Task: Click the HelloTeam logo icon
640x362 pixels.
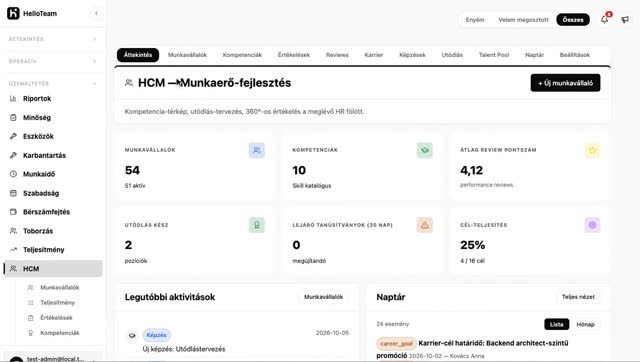Action: tap(13, 13)
